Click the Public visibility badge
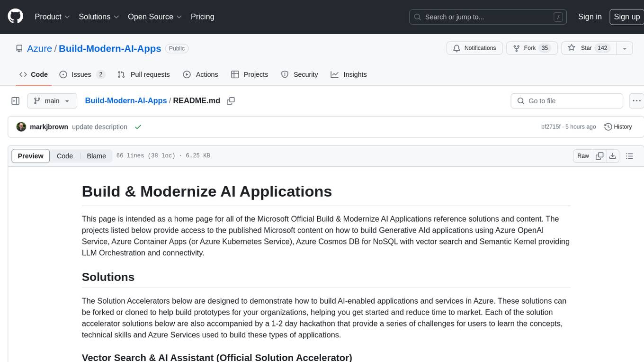This screenshot has width=644, height=362. click(x=177, y=48)
